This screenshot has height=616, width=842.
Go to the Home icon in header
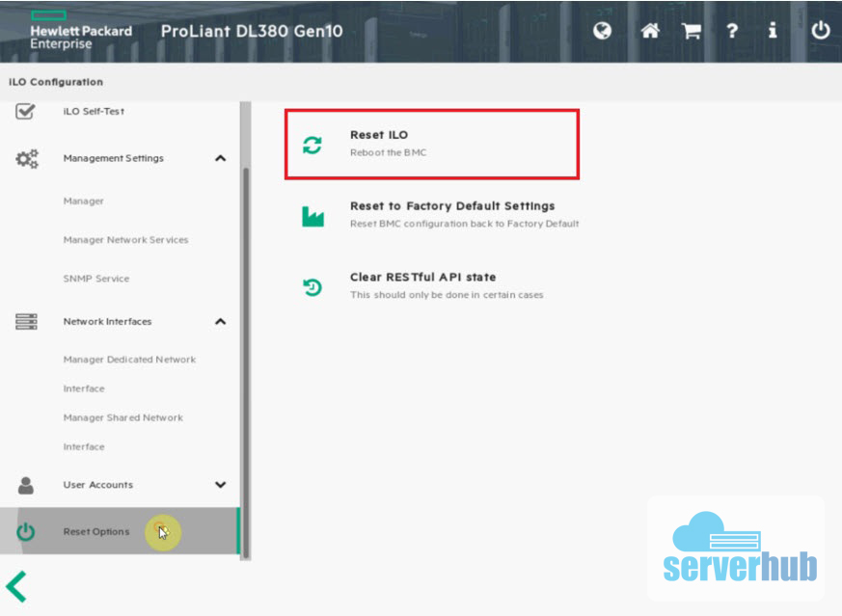click(x=650, y=31)
